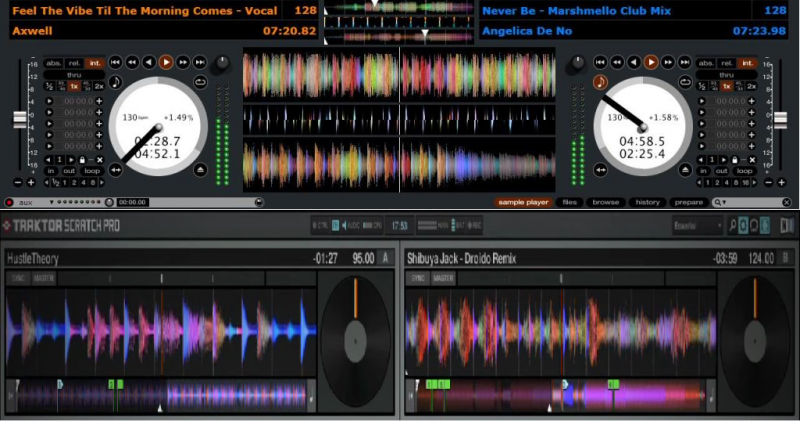
Task: Go to next loop slot on the right deck
Action: click(x=723, y=160)
